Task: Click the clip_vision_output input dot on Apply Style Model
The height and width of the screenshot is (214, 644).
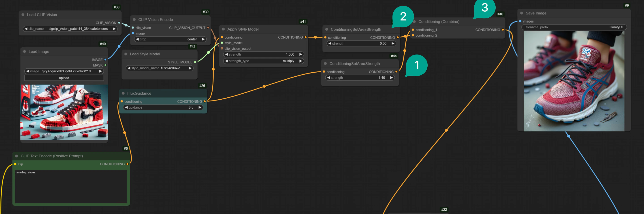Action: pyautogui.click(x=222, y=49)
